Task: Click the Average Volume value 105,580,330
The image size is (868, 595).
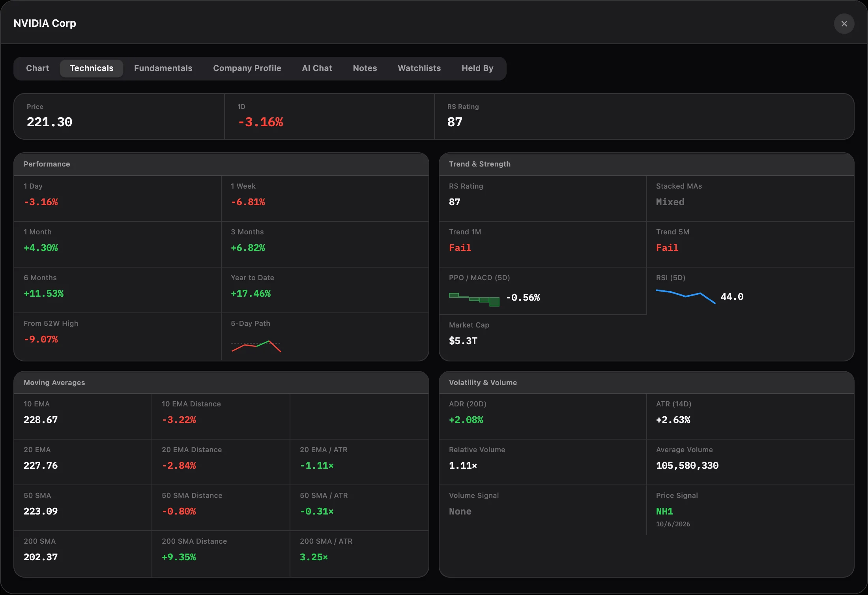Action: coord(687,466)
